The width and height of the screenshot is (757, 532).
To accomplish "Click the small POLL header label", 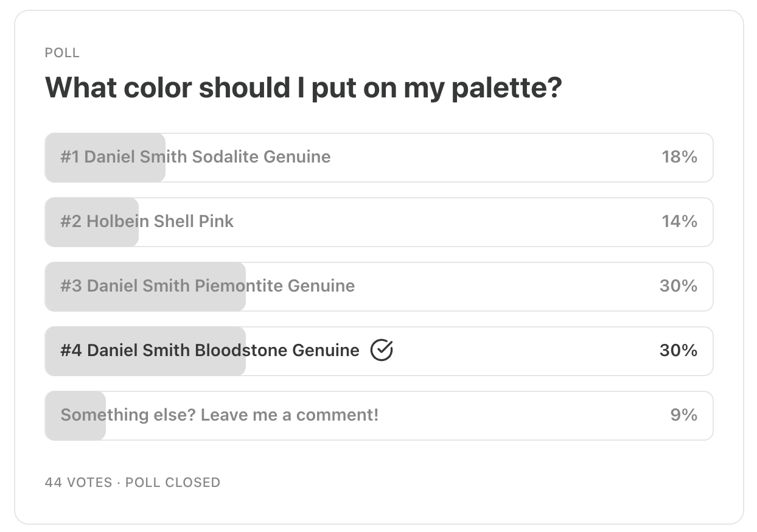I will tap(62, 53).
